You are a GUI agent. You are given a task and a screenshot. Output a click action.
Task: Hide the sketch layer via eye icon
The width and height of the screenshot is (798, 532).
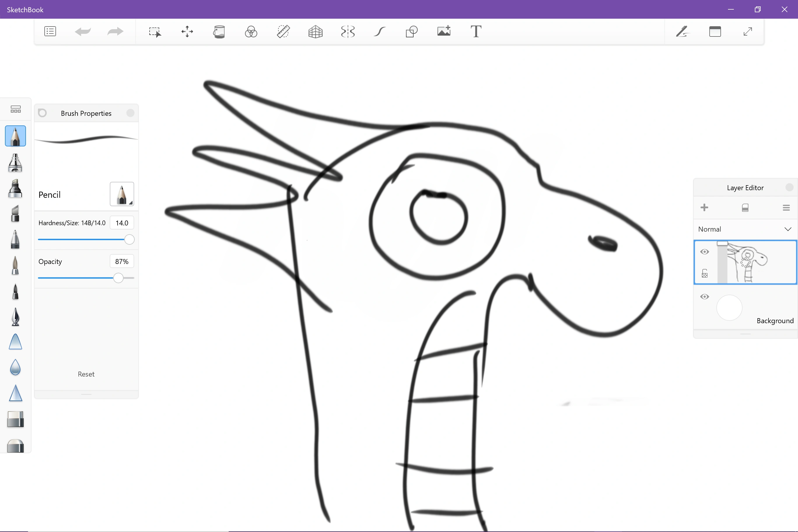704,251
